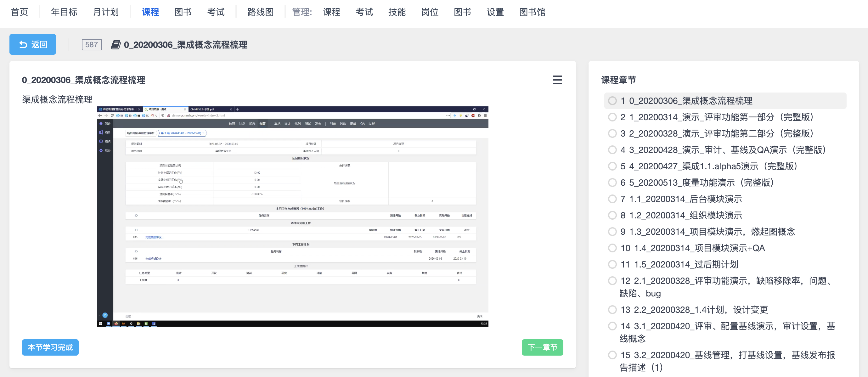Select chapter 7 后台模块演示 radio
868x377 pixels.
tap(612, 199)
